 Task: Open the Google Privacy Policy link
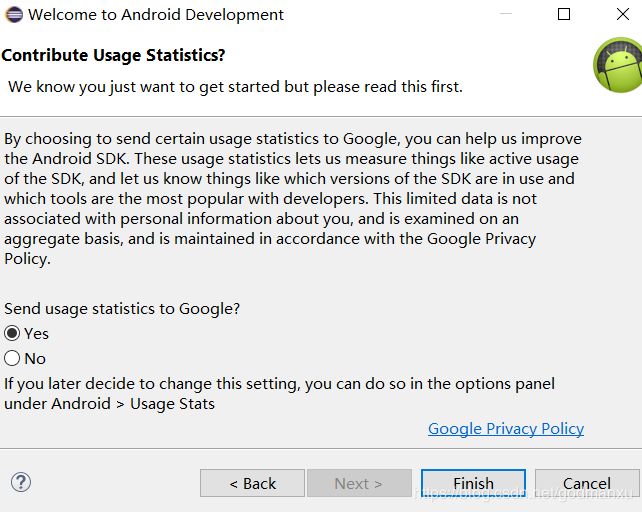(x=506, y=429)
